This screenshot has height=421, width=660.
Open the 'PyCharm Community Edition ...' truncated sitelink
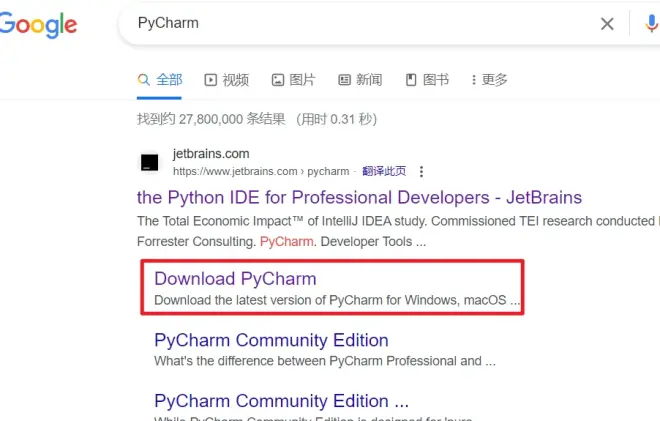[281, 401]
